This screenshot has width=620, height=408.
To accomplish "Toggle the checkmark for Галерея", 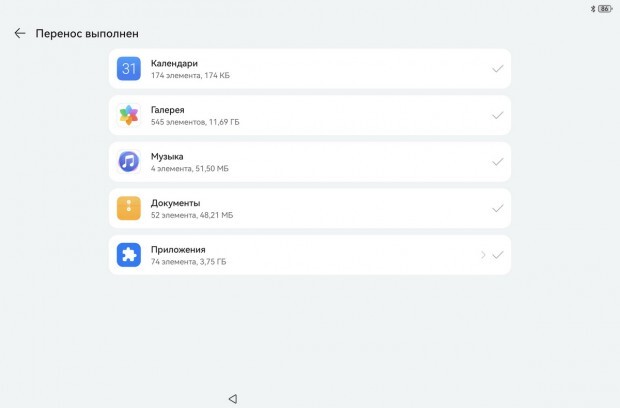I will 497,115.
